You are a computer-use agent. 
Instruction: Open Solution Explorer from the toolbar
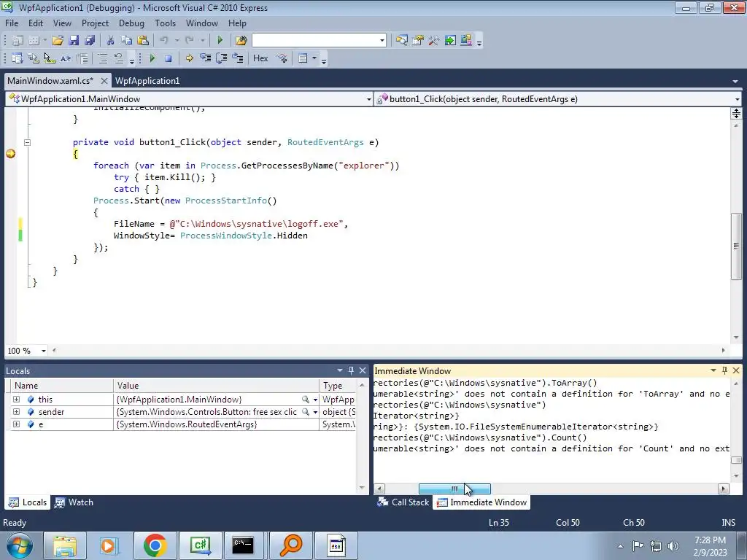(402, 41)
